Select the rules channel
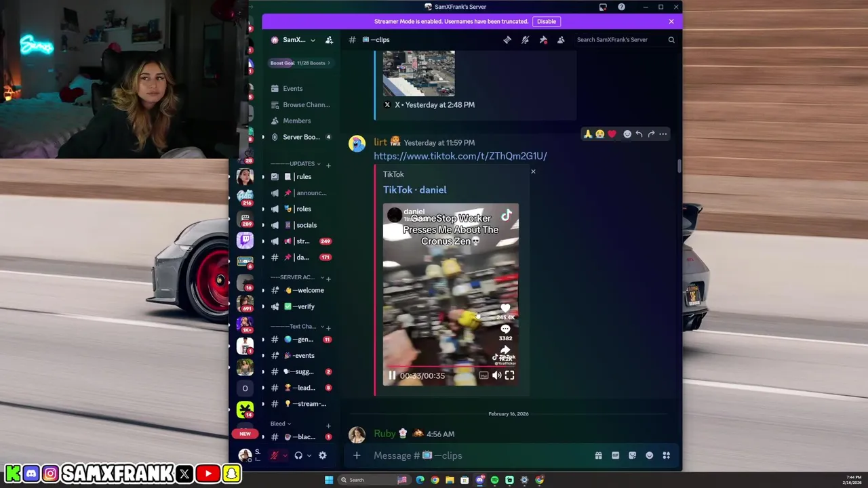Viewport: 868px width, 488px height. tap(300, 177)
